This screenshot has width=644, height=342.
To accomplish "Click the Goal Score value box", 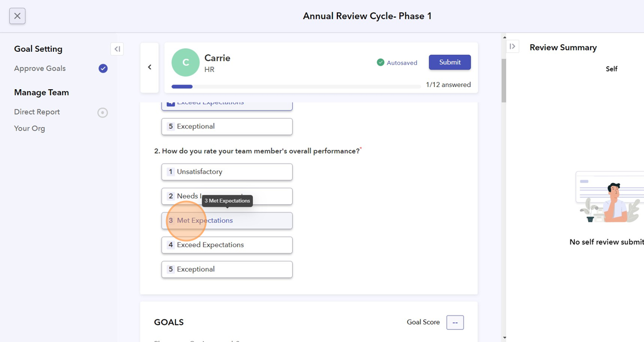I will (x=455, y=322).
